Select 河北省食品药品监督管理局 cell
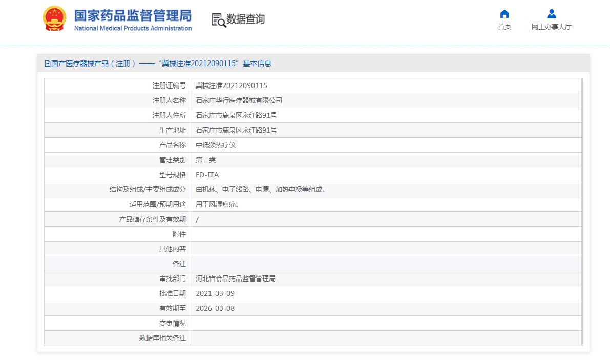The width and height of the screenshot is (610, 364). pyautogui.click(x=236, y=279)
